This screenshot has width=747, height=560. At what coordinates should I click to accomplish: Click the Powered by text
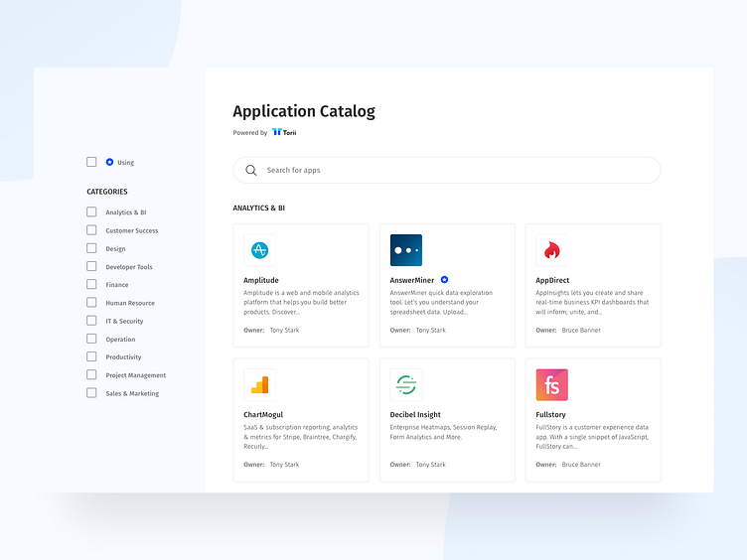(250, 133)
